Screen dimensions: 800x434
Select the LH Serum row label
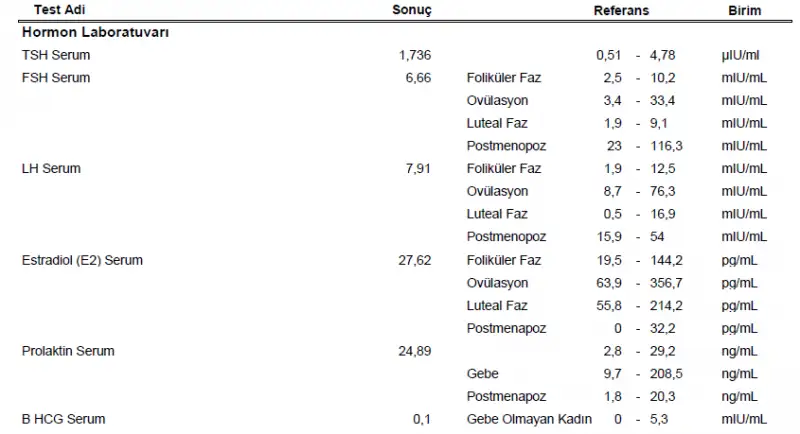point(52,169)
